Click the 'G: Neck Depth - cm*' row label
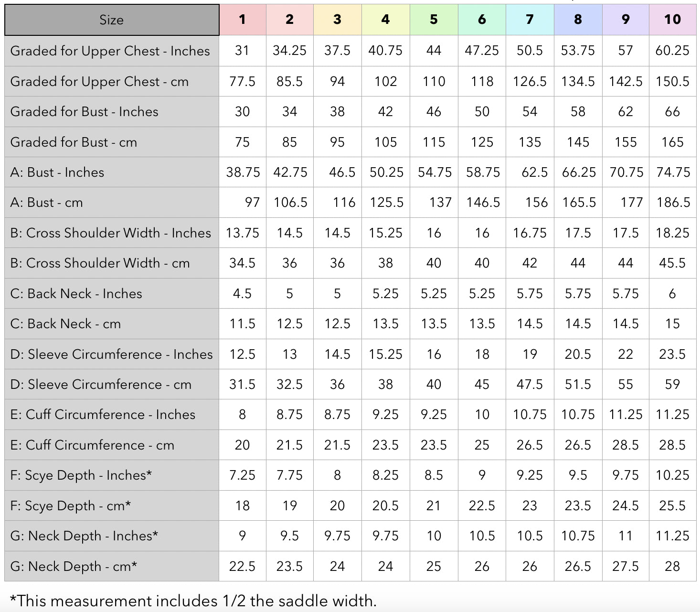This screenshot has height=612, width=700. click(x=74, y=567)
